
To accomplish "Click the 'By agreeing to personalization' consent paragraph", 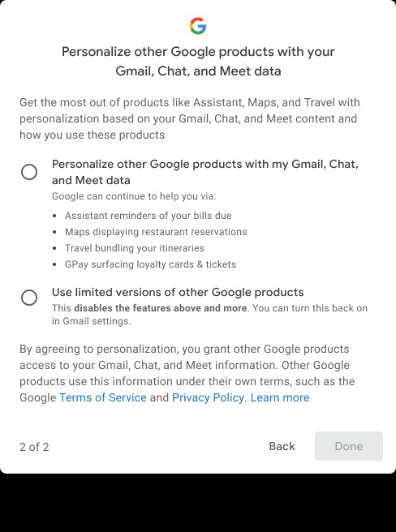I will pos(187,373).
